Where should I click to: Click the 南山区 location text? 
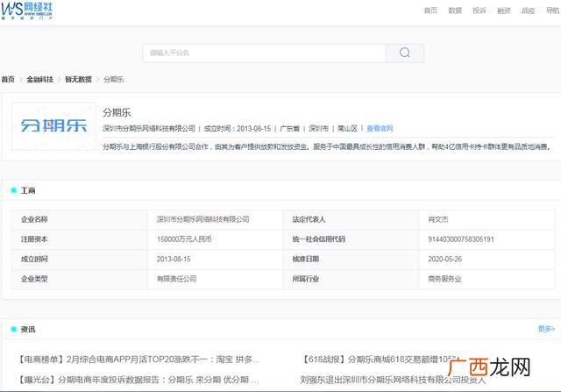(347, 128)
